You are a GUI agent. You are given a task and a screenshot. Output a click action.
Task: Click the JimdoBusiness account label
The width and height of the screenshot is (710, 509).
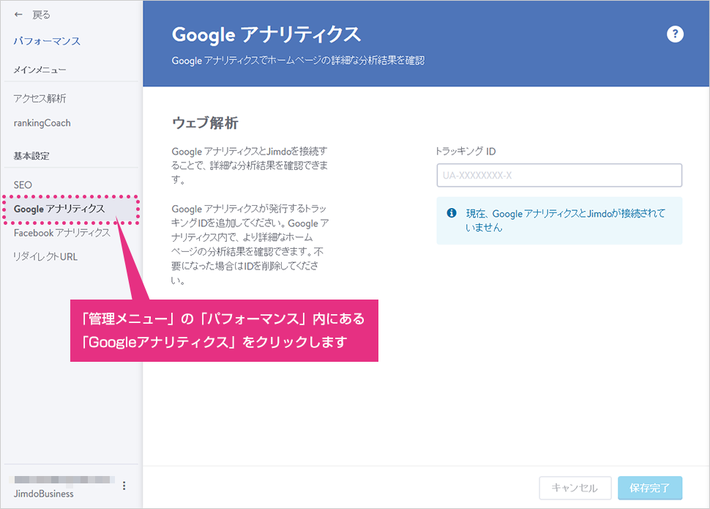click(x=43, y=494)
